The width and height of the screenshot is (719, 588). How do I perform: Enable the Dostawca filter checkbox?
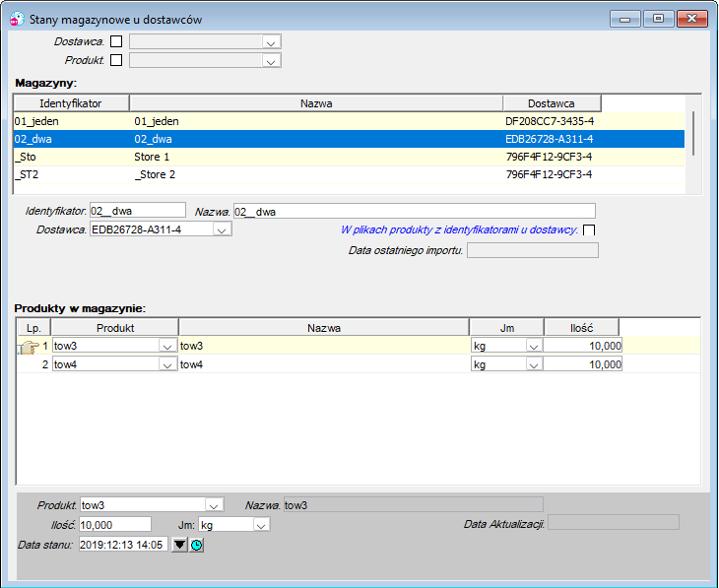tap(116, 41)
